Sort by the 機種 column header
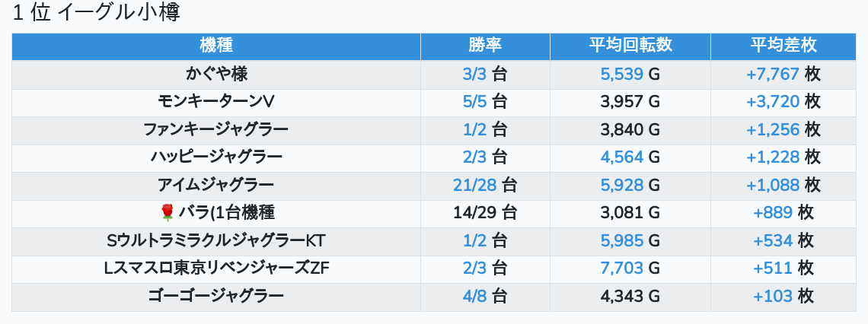The image size is (868, 324). [x=216, y=45]
